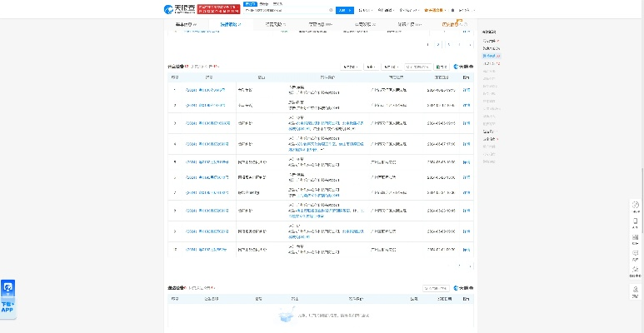The image size is (644, 333).
Task: Switch to the 经营信息 tab
Action: point(321,25)
